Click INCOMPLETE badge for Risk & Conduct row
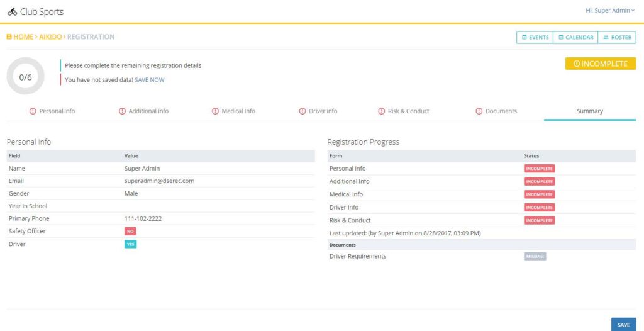The image size is (644, 331). pyautogui.click(x=539, y=220)
